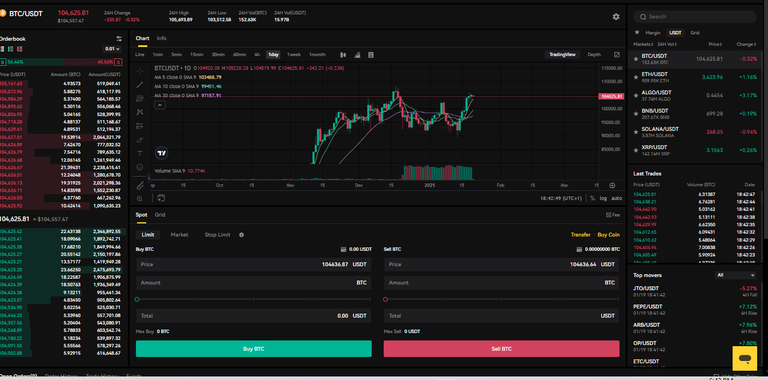768x380 pixels.
Task: Set chart interval to 15min
Action: (196, 54)
